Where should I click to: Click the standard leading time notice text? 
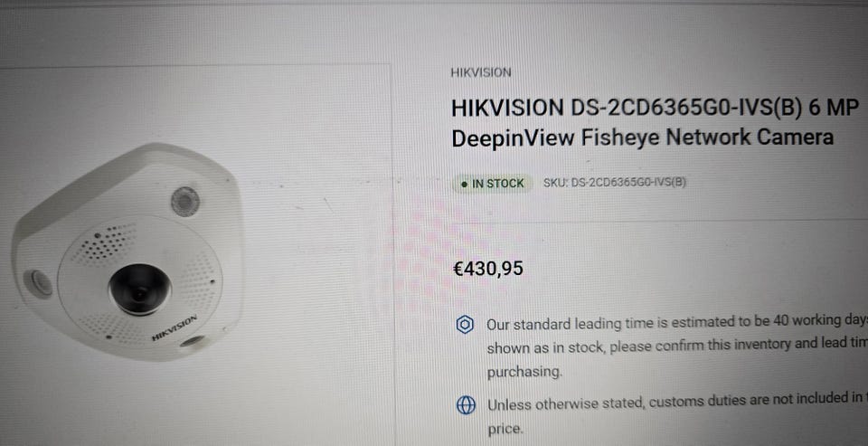click(677, 346)
